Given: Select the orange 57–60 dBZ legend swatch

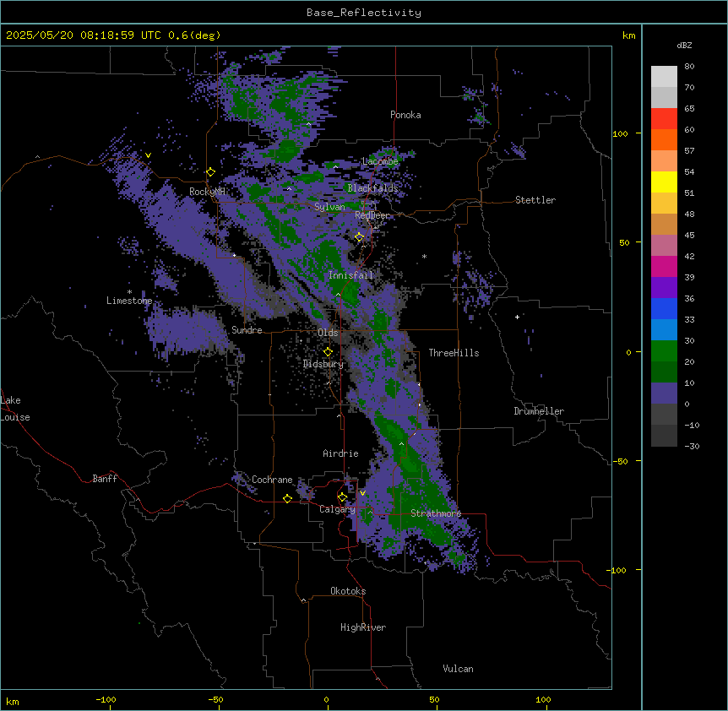Looking at the screenshot, I should coord(664,139).
